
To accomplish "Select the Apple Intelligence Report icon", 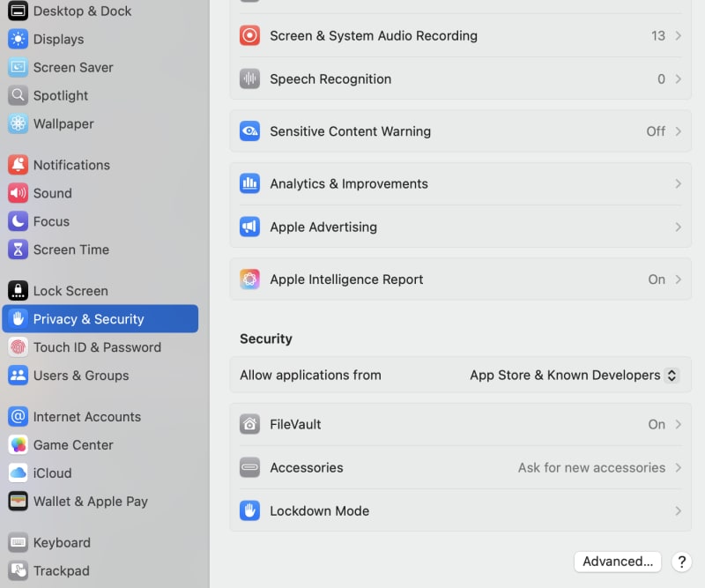I will [x=249, y=279].
